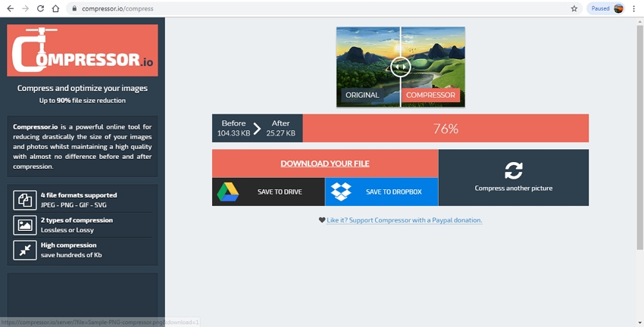Screen dimensions: 644x327
Task: Click the refresh arrows compress icon
Action: click(x=513, y=170)
